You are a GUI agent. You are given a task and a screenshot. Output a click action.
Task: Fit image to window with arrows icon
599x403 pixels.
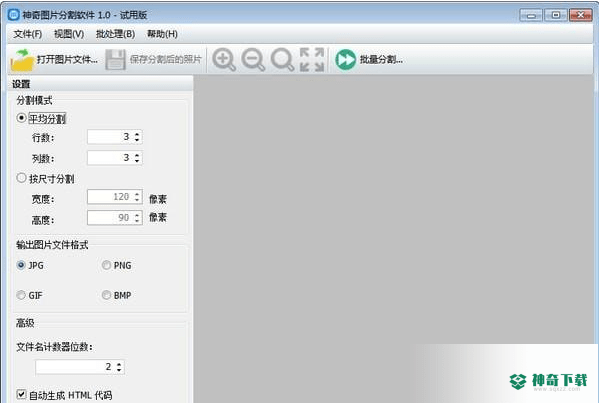tap(312, 60)
